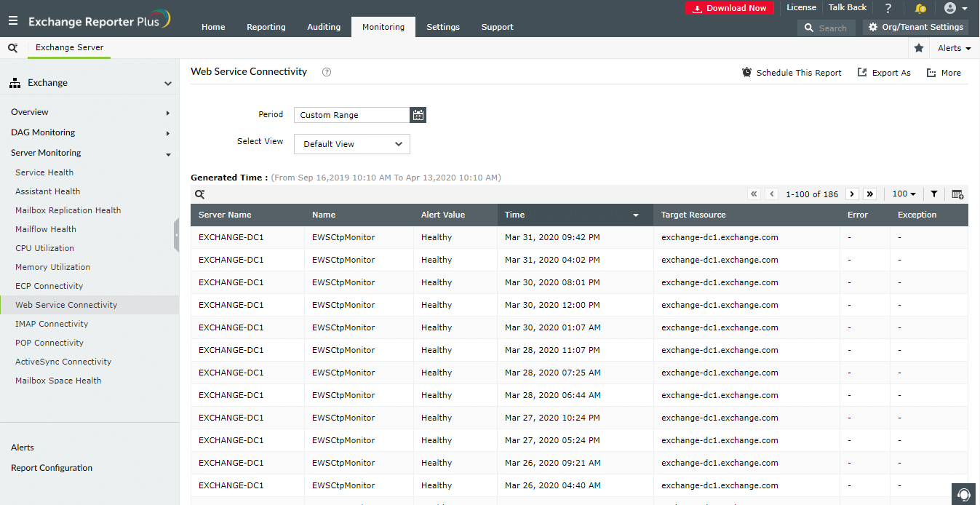
Task: Open the notifications bell icon
Action: 920,8
